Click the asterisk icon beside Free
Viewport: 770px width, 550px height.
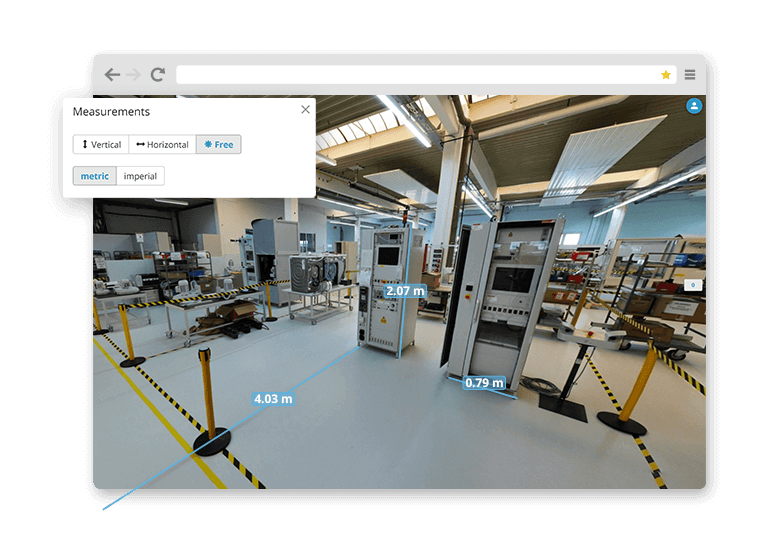click(x=207, y=145)
